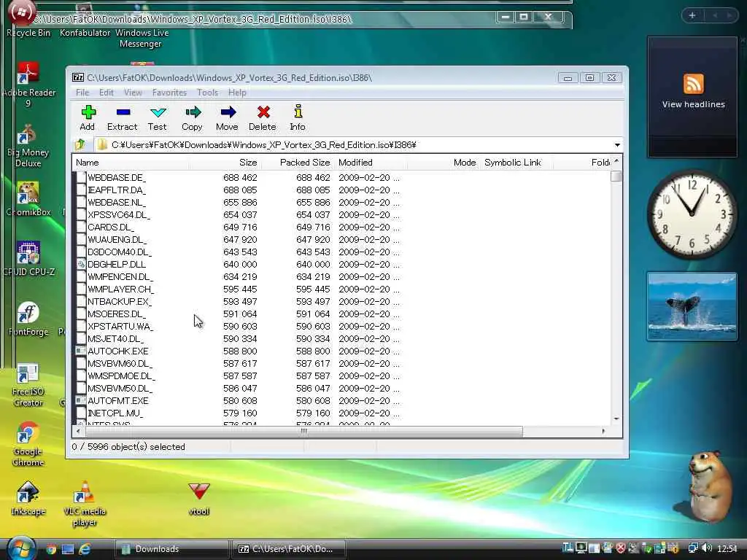Go up one folder level icon
The height and width of the screenshot is (560, 747).
80,144
